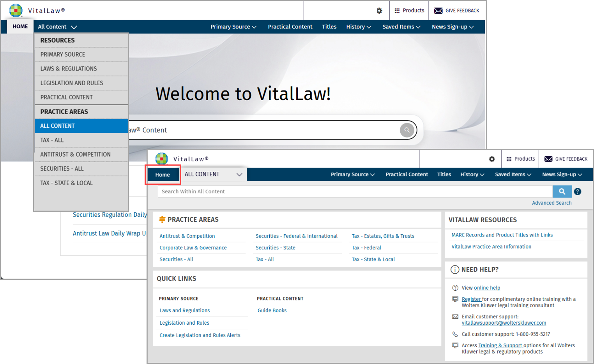Image resolution: width=594 pixels, height=364 pixels.
Task: Open History dropdown in back window
Action: coord(359,27)
